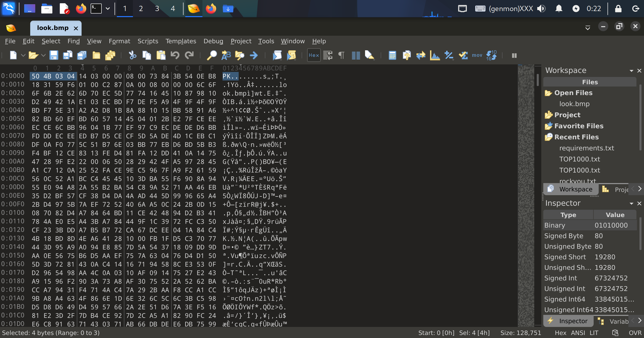Image resolution: width=644 pixels, height=338 pixels.
Task: Open requirements.txt from Recent Files
Action: pyautogui.click(x=586, y=148)
